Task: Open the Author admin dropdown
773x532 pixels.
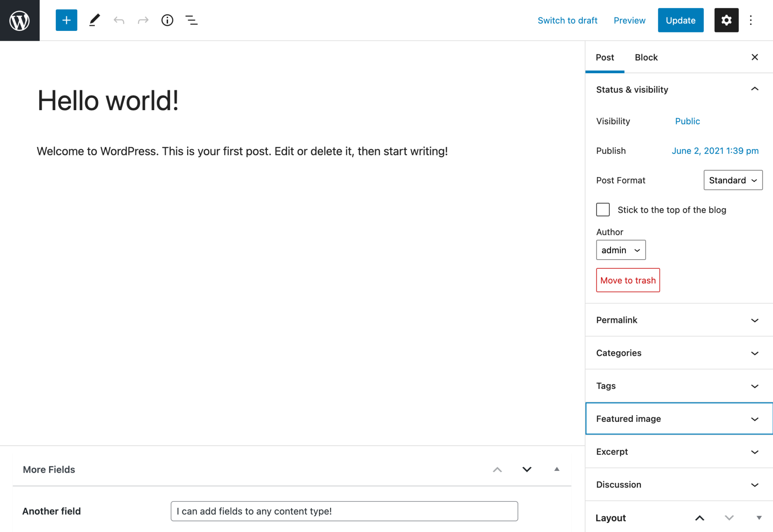Action: tap(621, 250)
